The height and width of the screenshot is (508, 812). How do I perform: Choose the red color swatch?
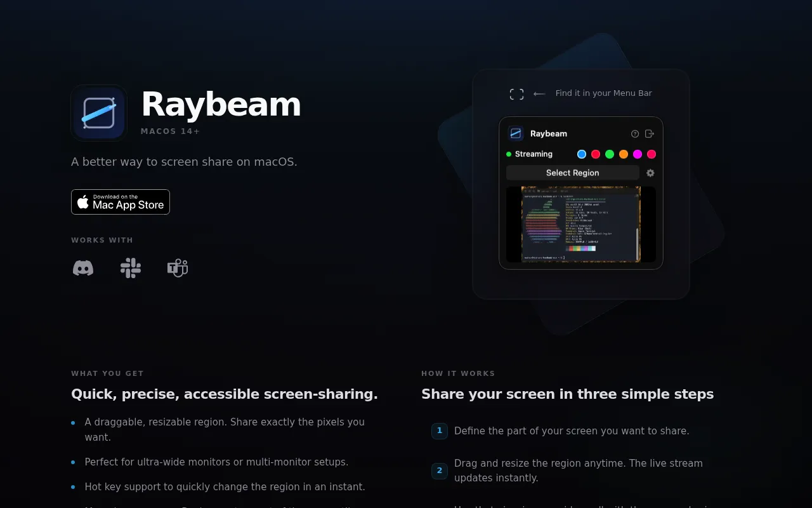point(596,154)
